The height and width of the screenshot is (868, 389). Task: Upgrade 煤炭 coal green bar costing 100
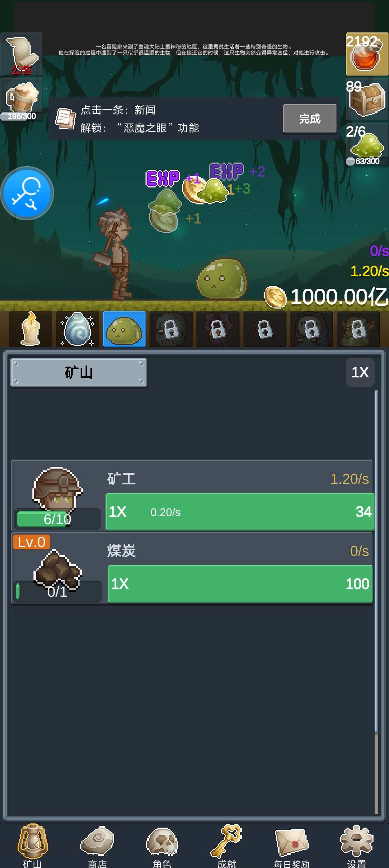240,584
